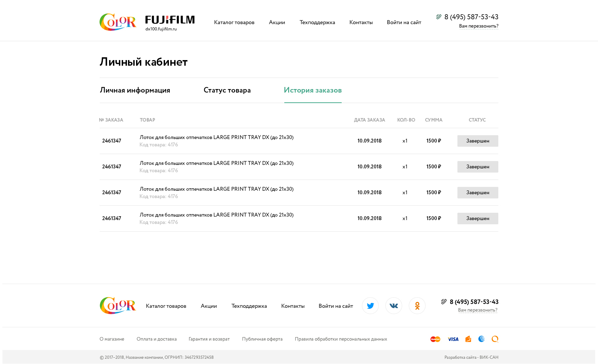Click the MasterCard payment icon
The height and width of the screenshot is (364, 598).
coord(435,339)
